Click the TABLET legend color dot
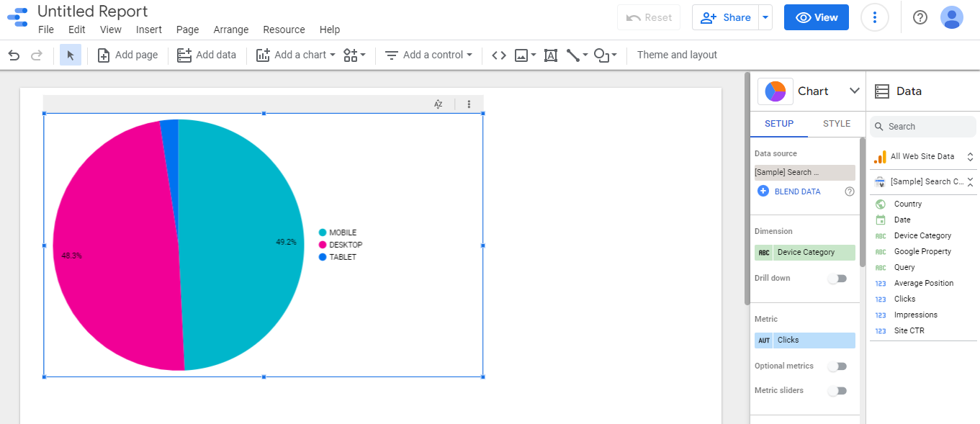The image size is (980, 424). click(x=323, y=257)
